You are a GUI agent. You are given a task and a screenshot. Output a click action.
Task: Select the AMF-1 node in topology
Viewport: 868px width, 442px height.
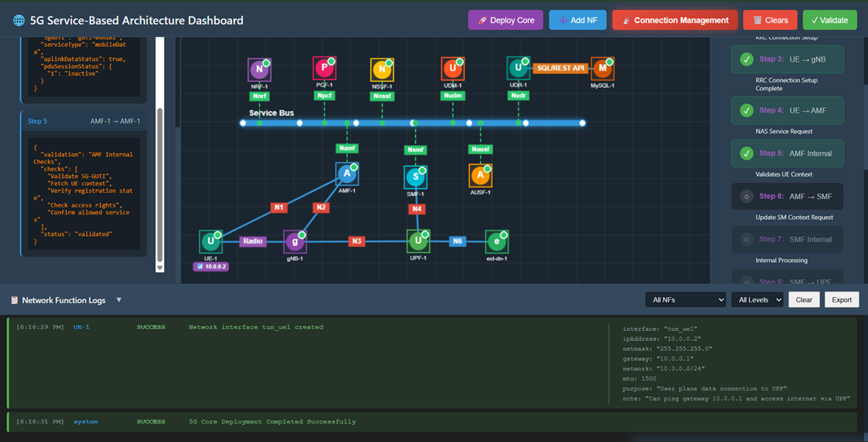(347, 174)
